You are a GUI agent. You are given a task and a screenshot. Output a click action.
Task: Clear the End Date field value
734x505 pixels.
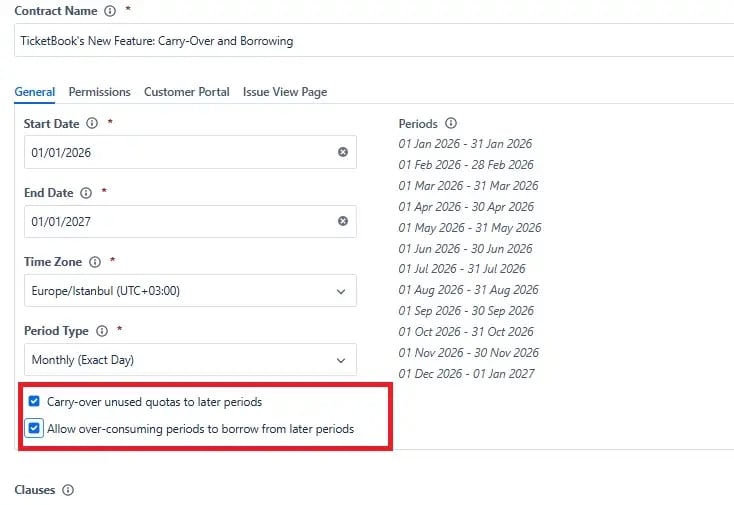click(x=343, y=221)
